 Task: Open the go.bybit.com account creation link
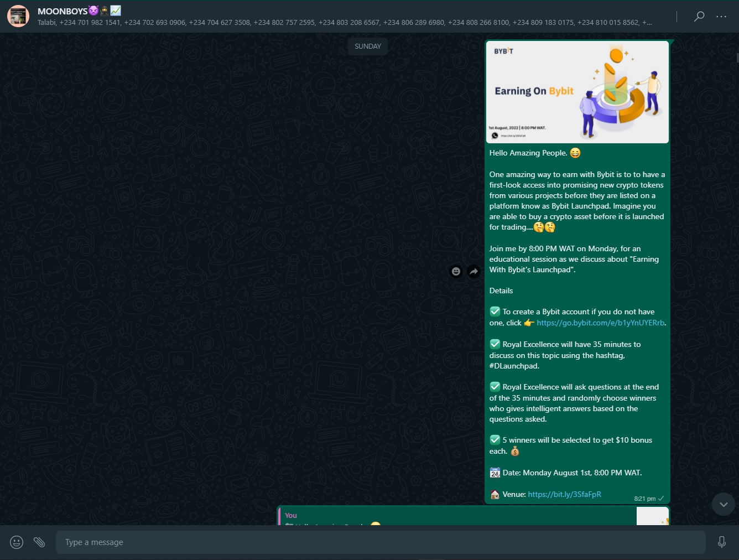click(600, 323)
